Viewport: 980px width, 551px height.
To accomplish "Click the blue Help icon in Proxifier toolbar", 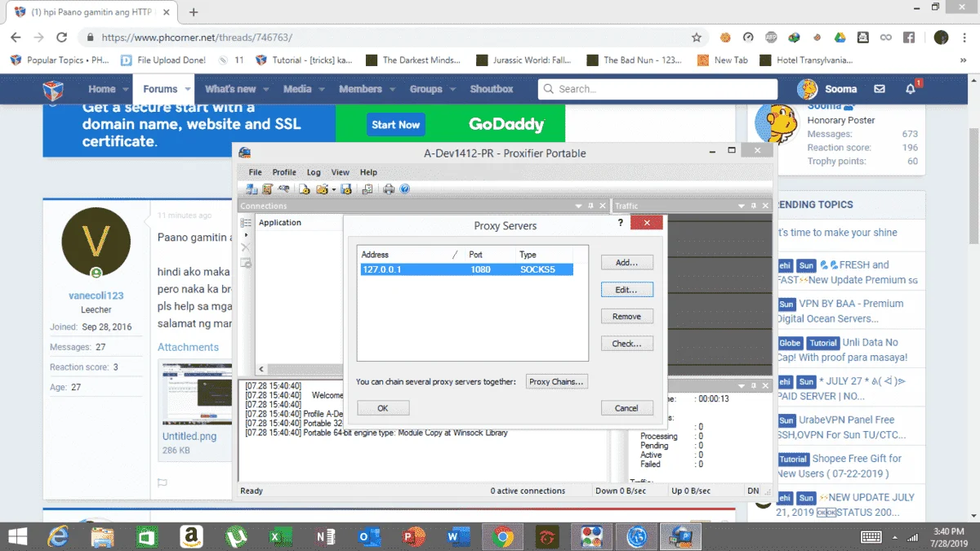I will [x=404, y=189].
